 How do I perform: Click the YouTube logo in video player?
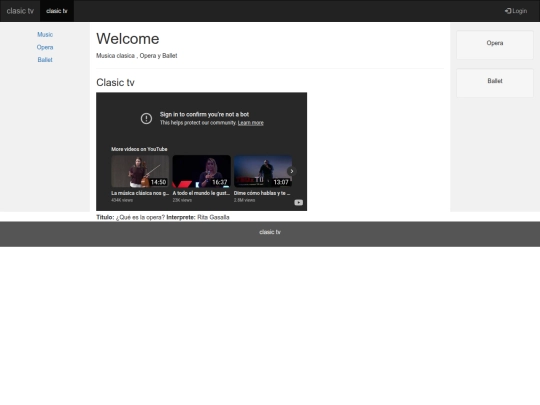pos(299,202)
